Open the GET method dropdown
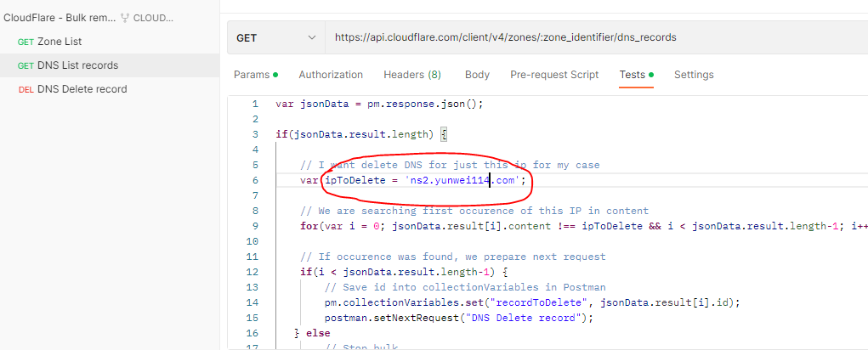 pyautogui.click(x=275, y=37)
